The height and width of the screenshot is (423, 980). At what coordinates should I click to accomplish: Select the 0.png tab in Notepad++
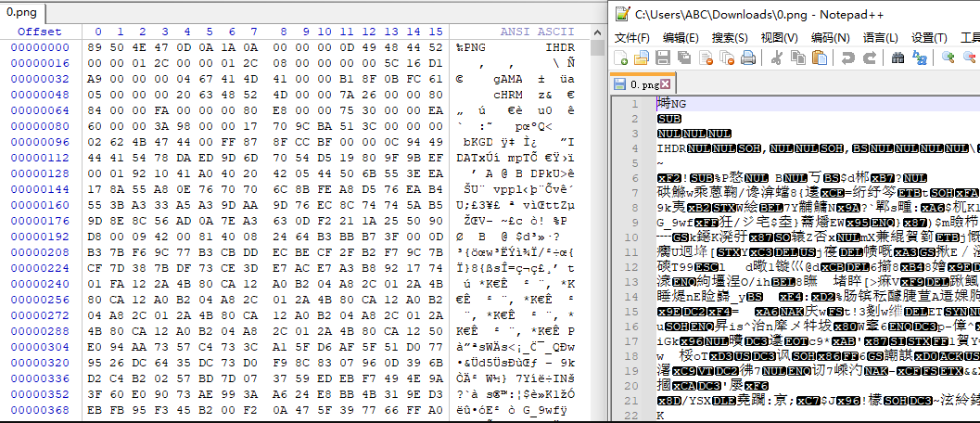click(x=643, y=84)
